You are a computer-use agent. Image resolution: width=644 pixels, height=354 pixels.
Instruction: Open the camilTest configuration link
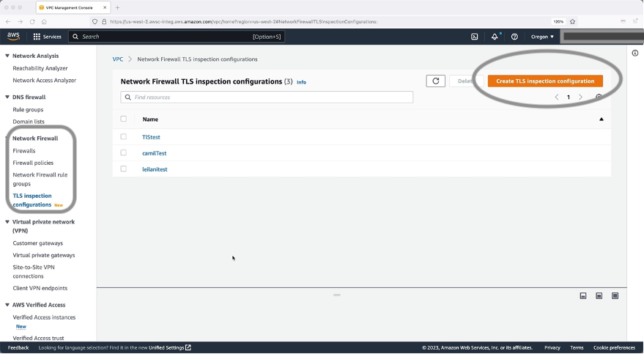[x=155, y=153]
